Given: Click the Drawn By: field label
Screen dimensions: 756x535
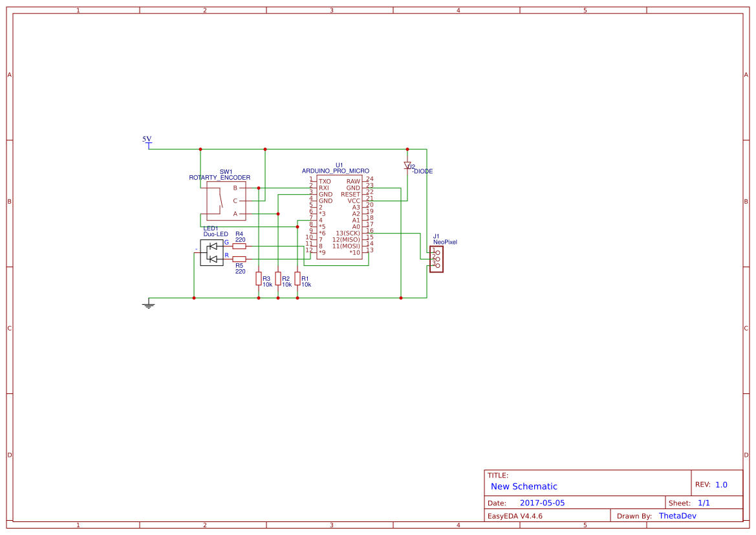Looking at the screenshot, I should (634, 516).
